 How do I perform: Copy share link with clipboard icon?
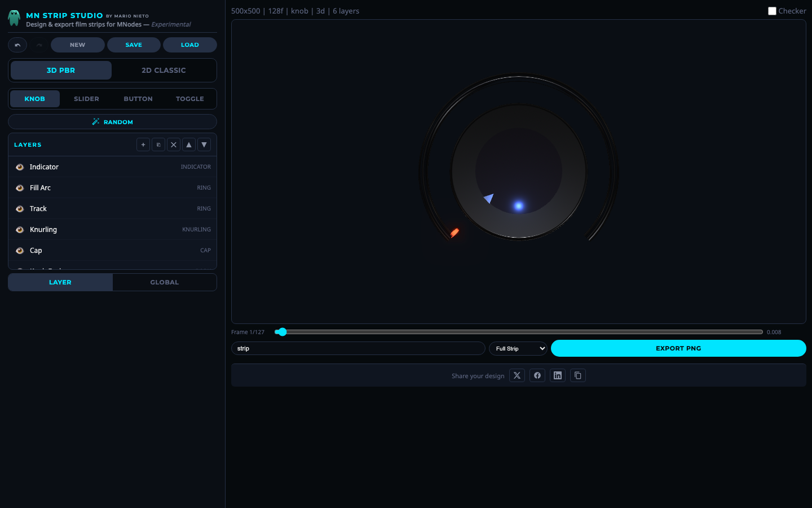click(578, 376)
